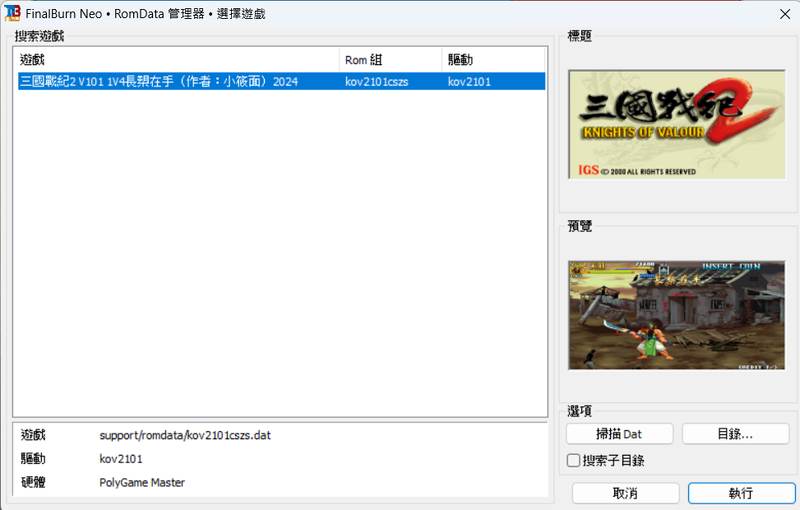800x510 pixels.
Task: Click the FinalBurn Neo app icon in title bar
Action: tap(12, 13)
